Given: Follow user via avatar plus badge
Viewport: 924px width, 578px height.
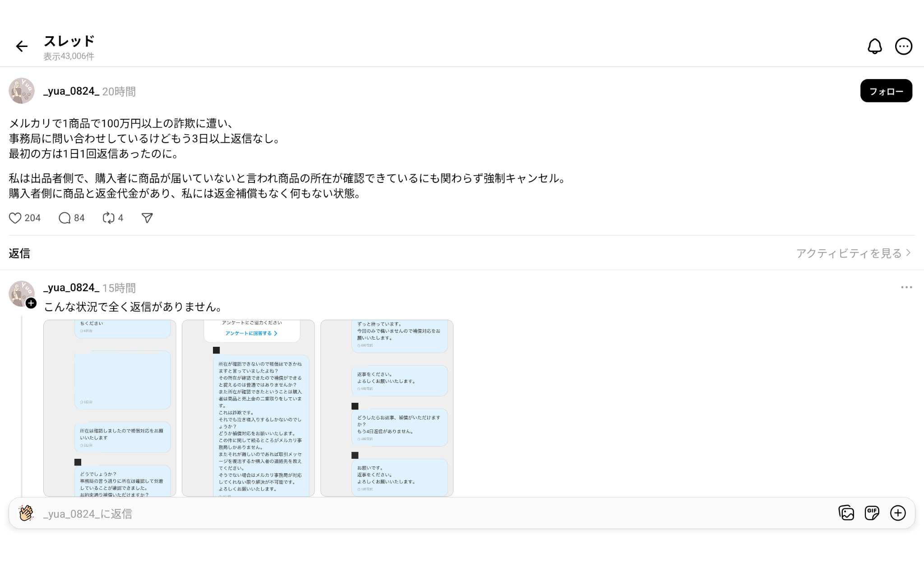Looking at the screenshot, I should (x=31, y=303).
